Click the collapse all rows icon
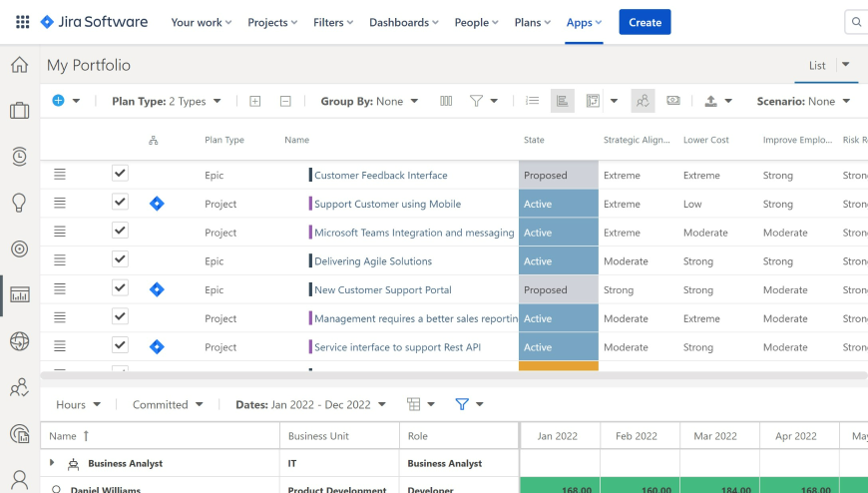Screen dimensions: 868x493 click(285, 101)
